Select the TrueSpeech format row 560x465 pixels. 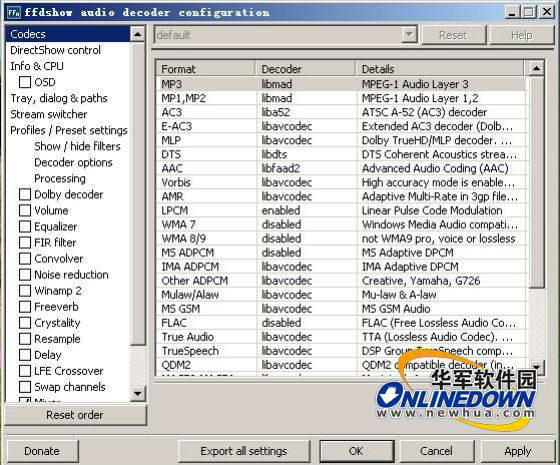click(341, 351)
